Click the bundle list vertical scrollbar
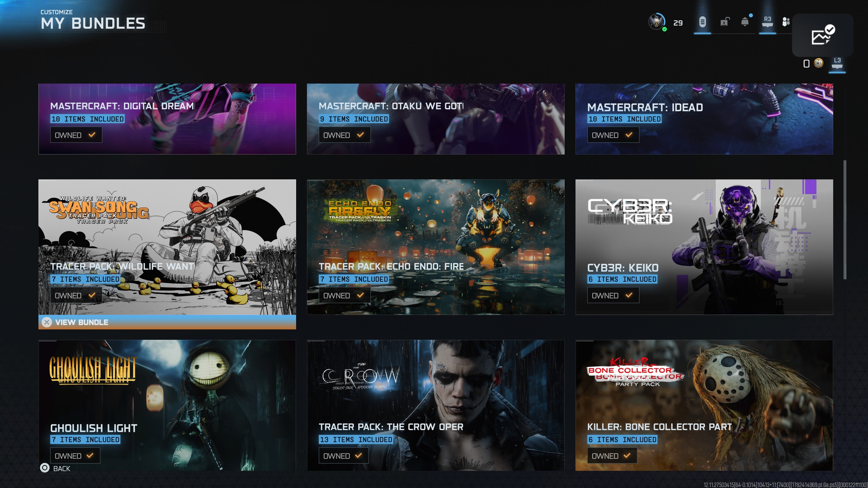Image resolution: width=868 pixels, height=488 pixels. point(845,220)
